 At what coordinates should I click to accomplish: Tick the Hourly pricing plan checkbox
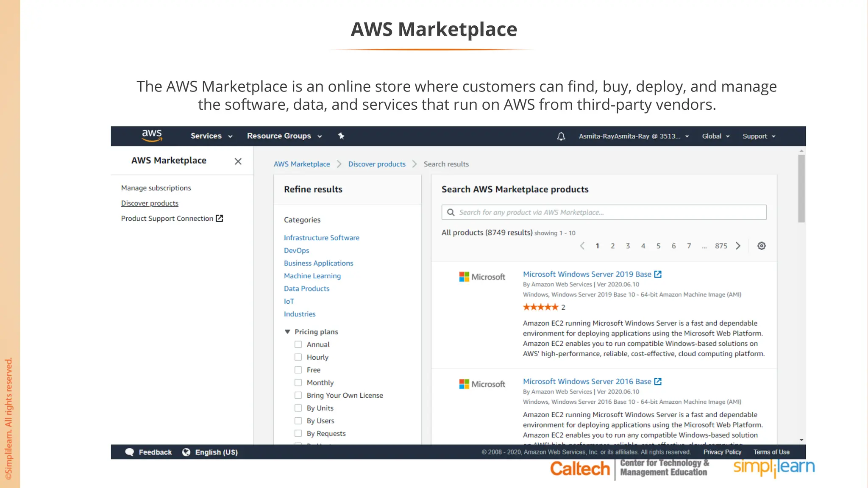(298, 357)
